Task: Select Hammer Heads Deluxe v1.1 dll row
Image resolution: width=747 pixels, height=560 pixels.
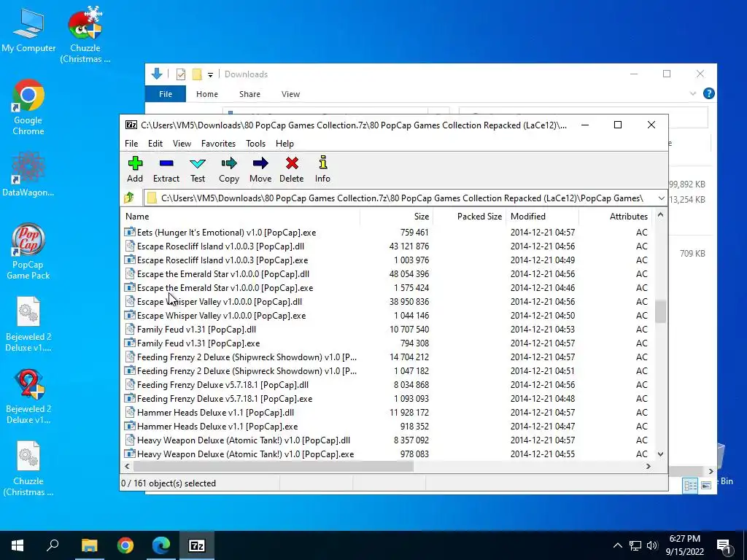Action: (x=387, y=413)
